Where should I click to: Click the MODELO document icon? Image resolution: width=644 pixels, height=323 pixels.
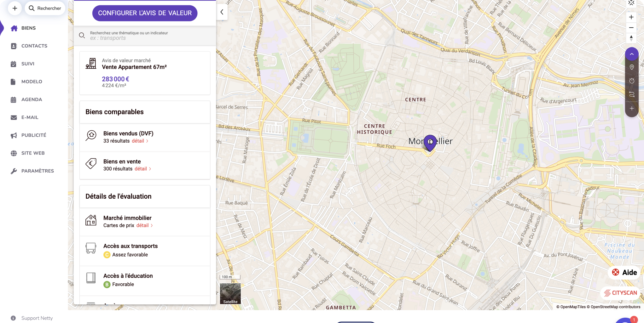pos(13,82)
